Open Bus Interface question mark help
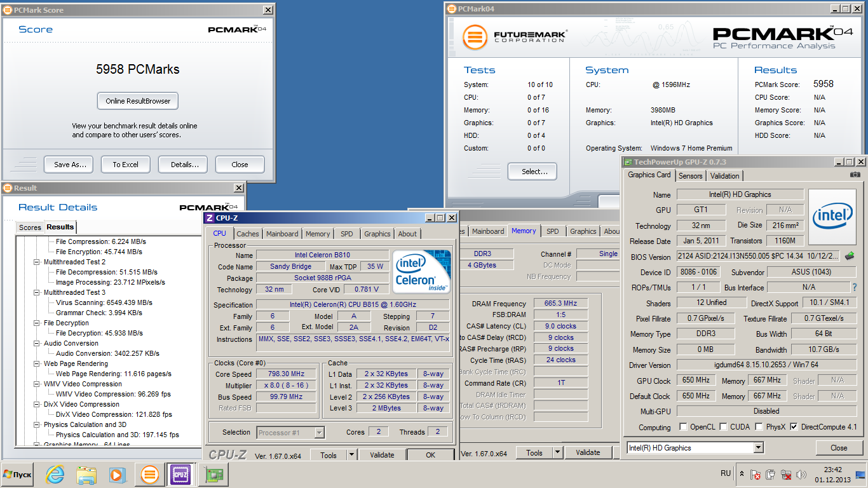Viewport: 868px width, 488px height. (855, 287)
